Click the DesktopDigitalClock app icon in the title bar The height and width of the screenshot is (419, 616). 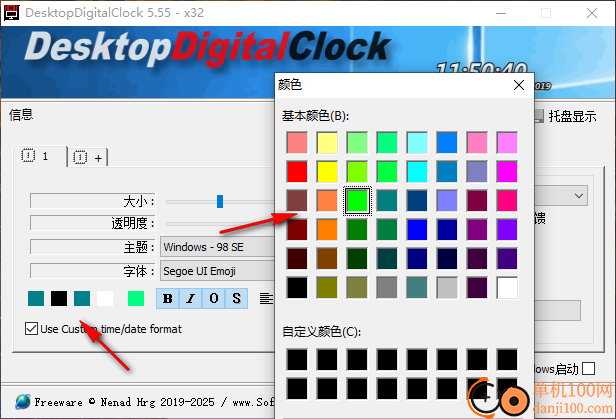point(11,13)
